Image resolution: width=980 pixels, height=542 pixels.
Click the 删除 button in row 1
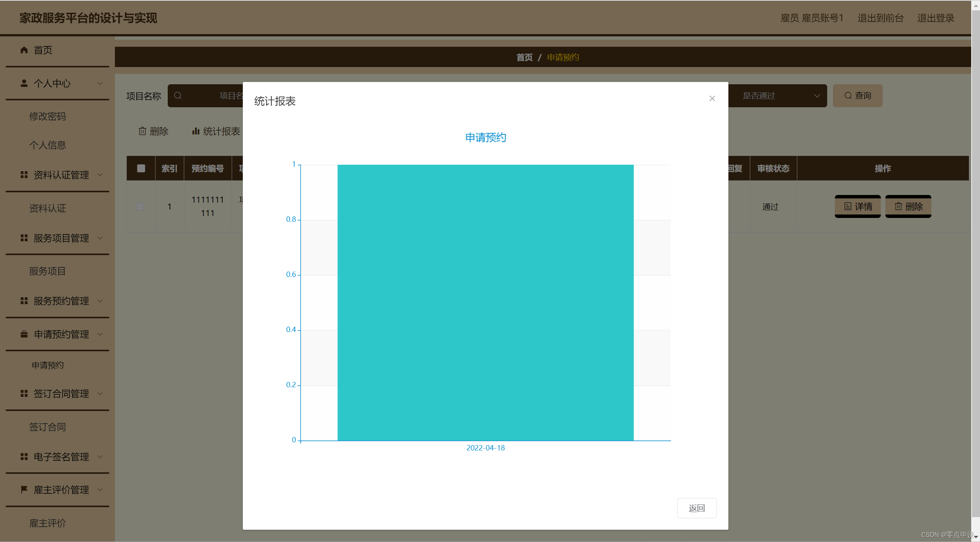tap(908, 206)
